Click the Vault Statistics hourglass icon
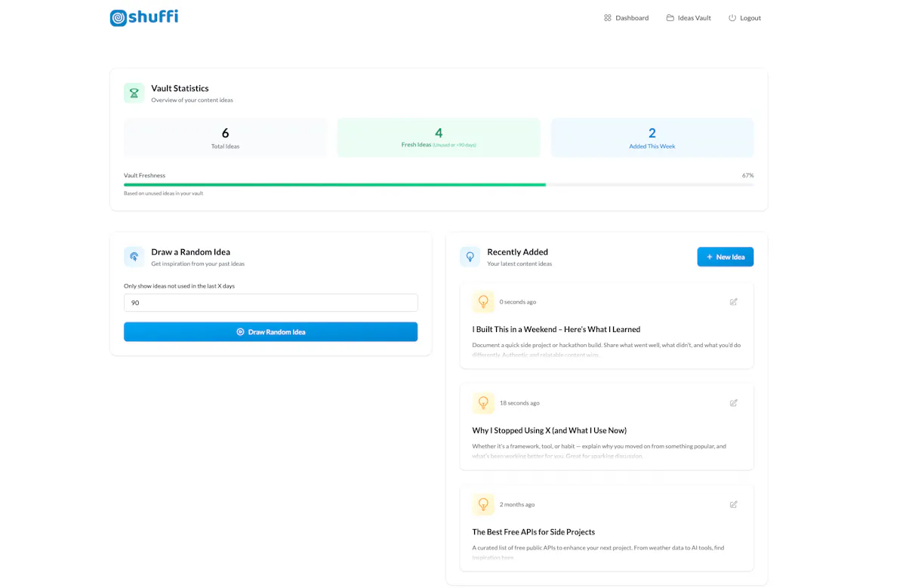This screenshot has height=588, width=906. 134,93
